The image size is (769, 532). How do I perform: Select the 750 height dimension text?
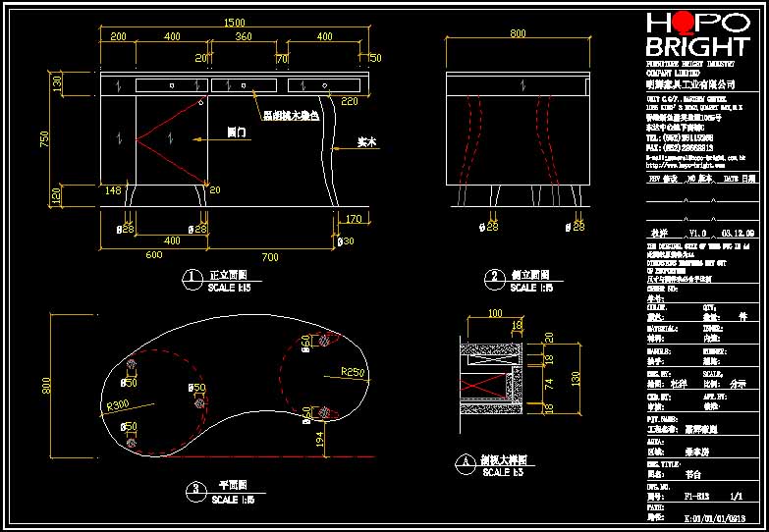point(44,140)
